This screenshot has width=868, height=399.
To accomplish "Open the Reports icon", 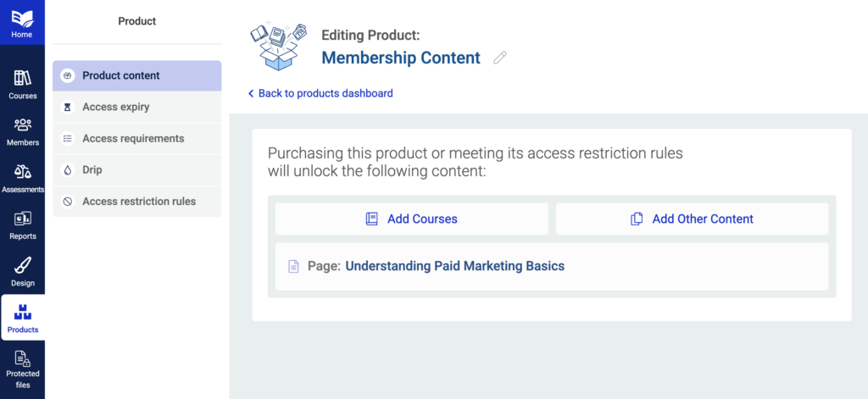I will coord(23,219).
